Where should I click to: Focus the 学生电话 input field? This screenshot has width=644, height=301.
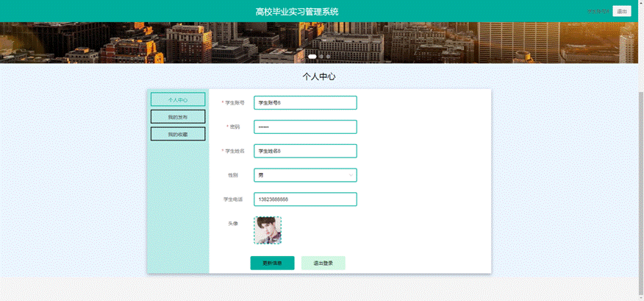point(305,199)
